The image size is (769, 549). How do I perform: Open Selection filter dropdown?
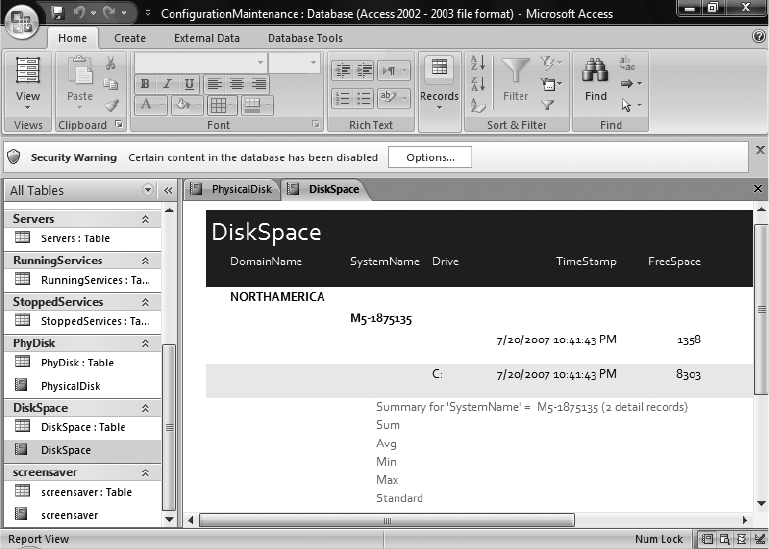pos(551,63)
